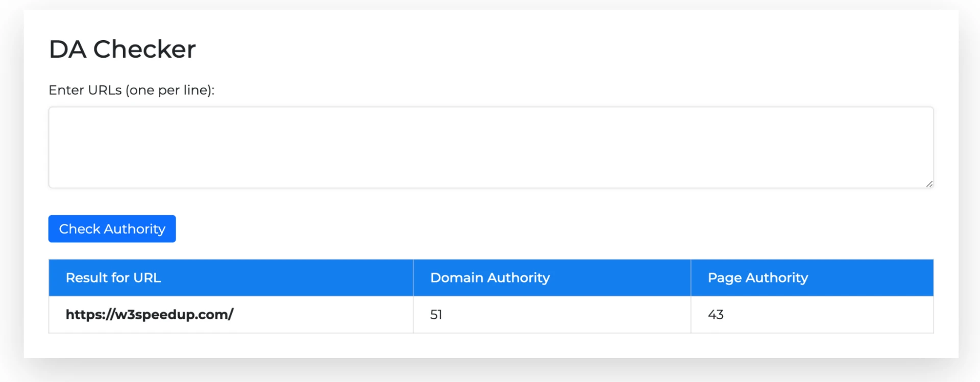Click the Enter URLs label text
The height and width of the screenshot is (382, 980).
point(132,90)
